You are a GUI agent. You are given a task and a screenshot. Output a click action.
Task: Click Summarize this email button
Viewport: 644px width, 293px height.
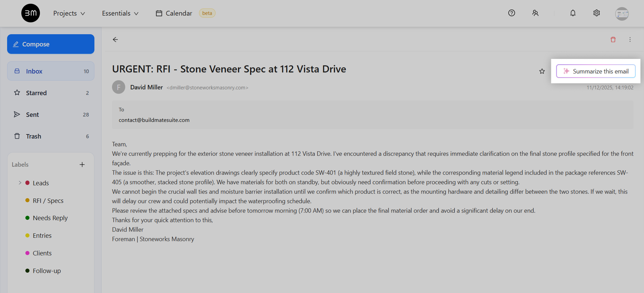pyautogui.click(x=596, y=71)
